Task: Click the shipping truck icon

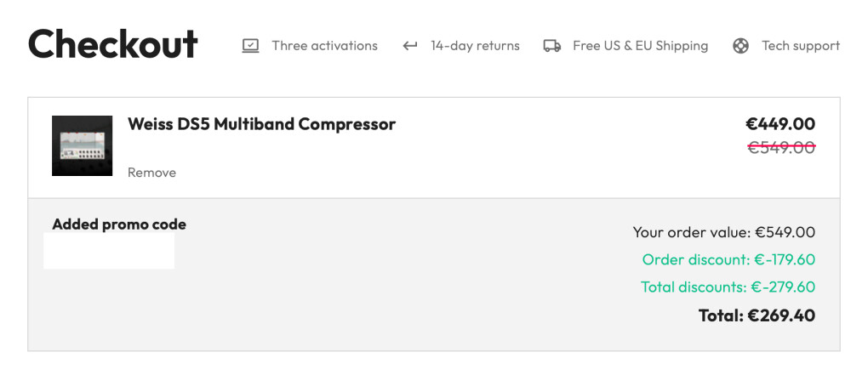Action: 551,46
